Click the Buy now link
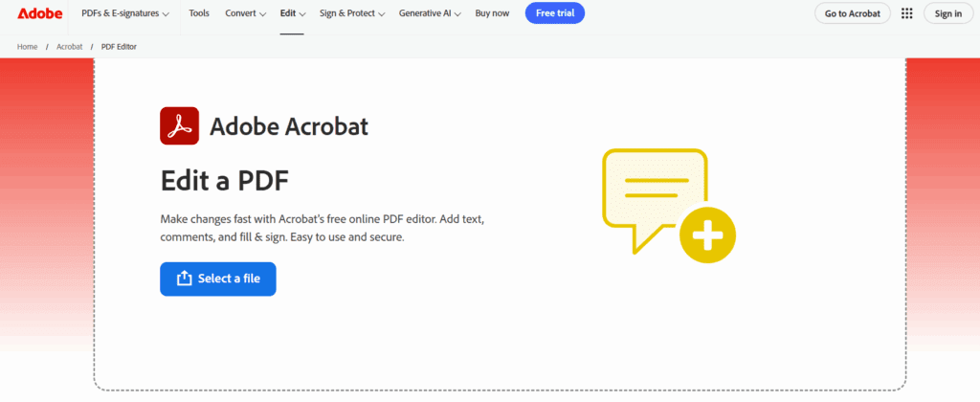Viewport: 980px width, 402px height. 492,13
